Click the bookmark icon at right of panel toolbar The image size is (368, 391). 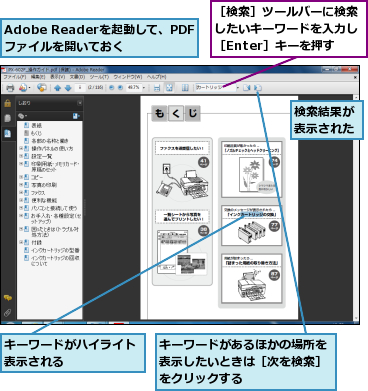(x=76, y=116)
